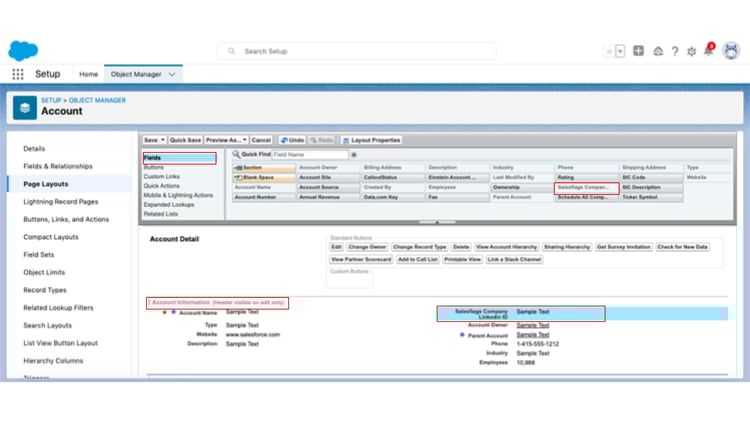Click the favorites star icon
The image size is (750, 421).
point(608,51)
